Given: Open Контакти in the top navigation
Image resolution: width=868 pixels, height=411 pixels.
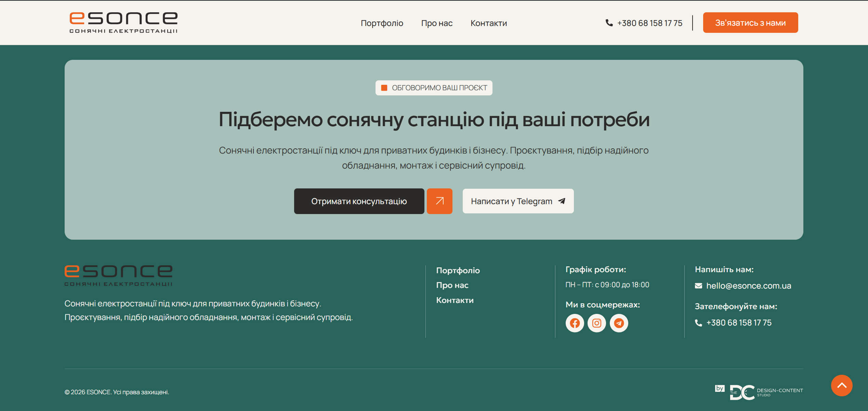Looking at the screenshot, I should pos(489,23).
